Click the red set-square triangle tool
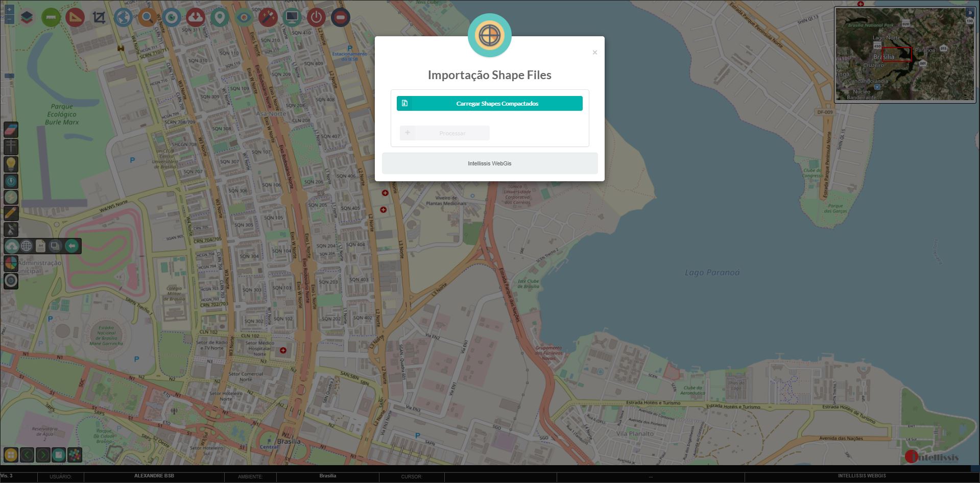 coord(75,18)
